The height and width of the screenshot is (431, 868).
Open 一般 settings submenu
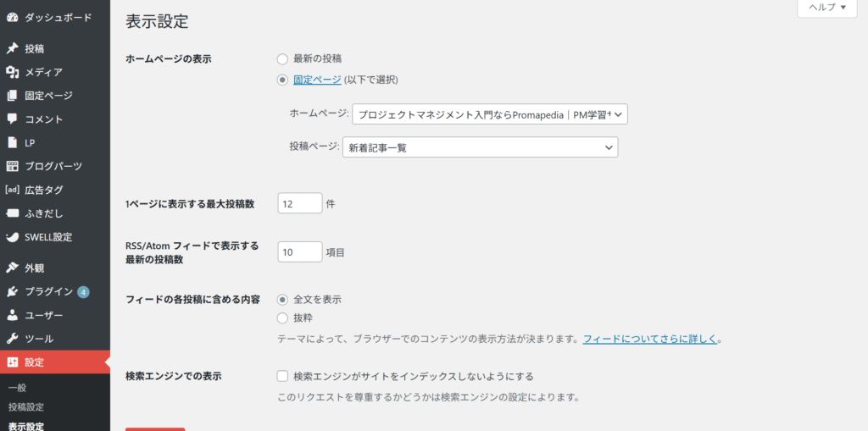[x=18, y=389]
